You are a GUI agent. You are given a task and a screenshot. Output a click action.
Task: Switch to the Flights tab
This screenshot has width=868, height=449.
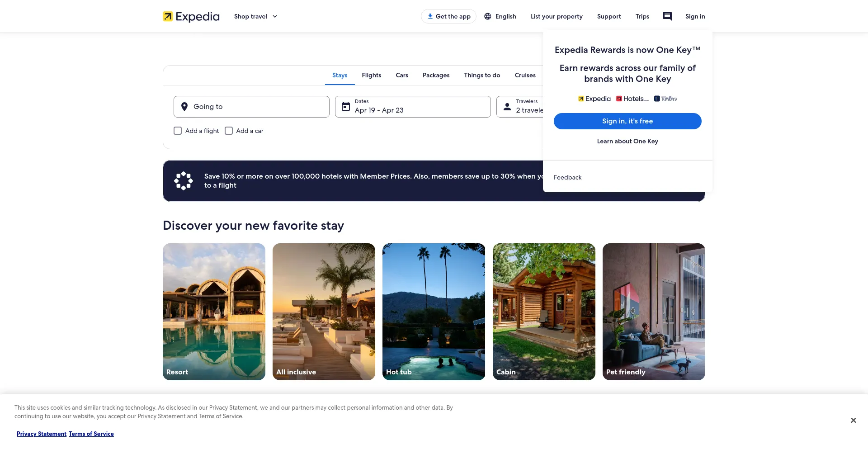pyautogui.click(x=372, y=76)
